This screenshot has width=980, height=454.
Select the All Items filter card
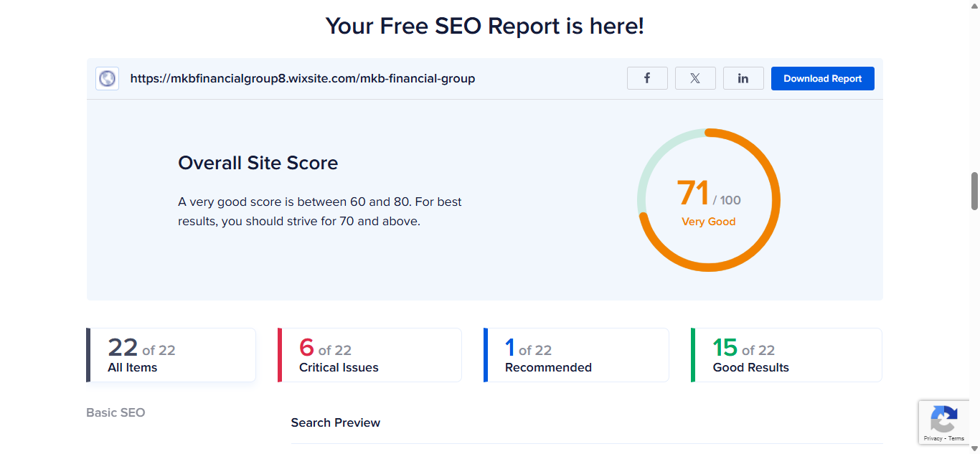click(x=171, y=355)
